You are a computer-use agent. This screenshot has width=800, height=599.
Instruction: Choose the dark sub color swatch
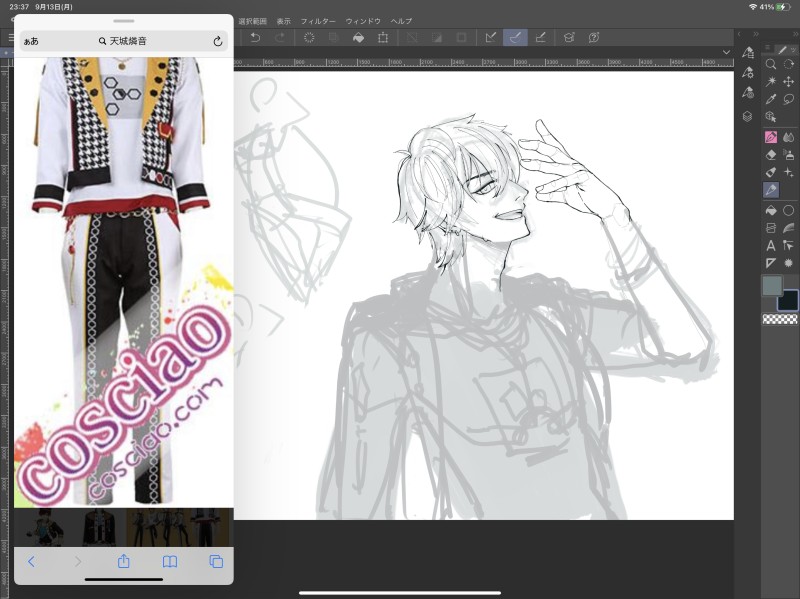point(787,300)
